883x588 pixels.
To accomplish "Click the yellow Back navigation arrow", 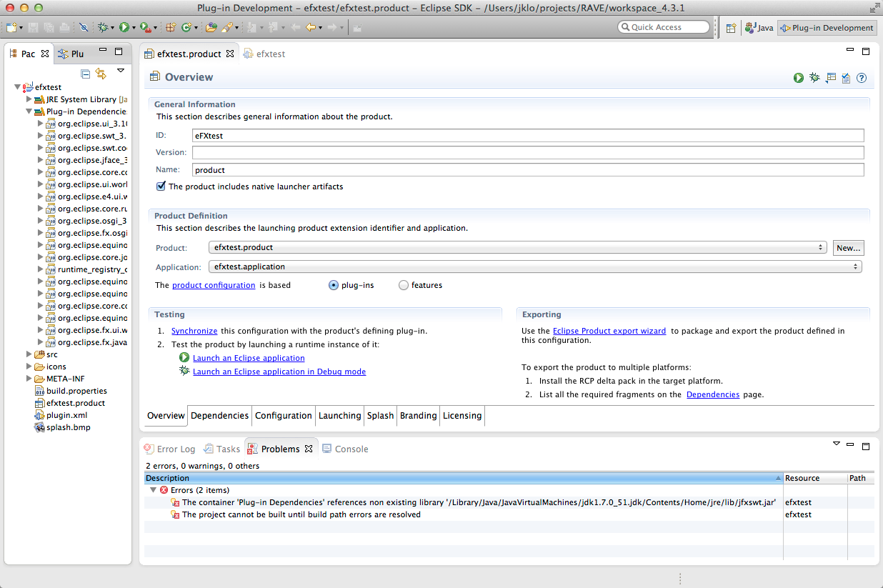I will click(x=311, y=27).
